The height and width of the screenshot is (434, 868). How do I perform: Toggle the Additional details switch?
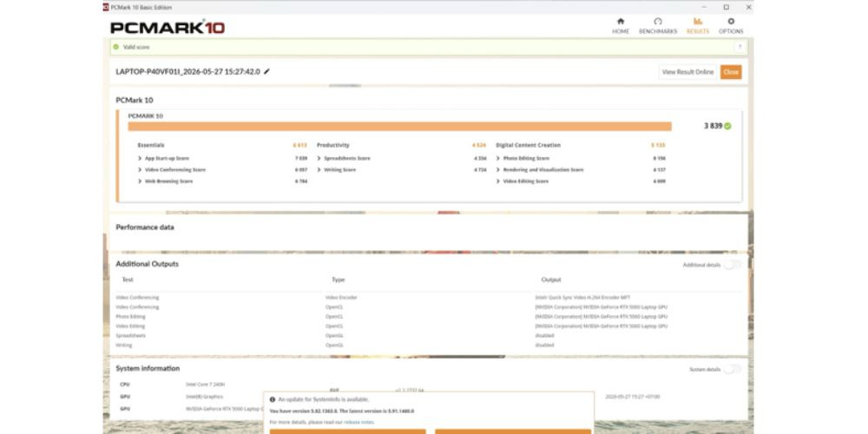pos(733,265)
